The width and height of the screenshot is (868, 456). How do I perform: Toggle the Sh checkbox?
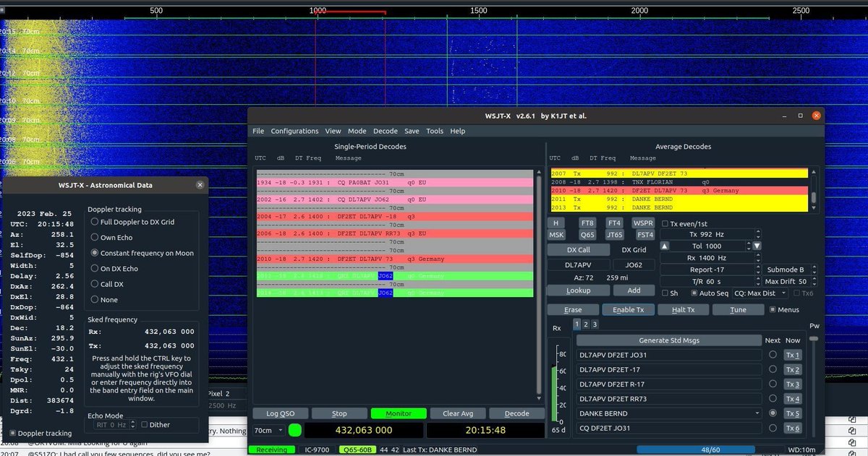pos(665,293)
